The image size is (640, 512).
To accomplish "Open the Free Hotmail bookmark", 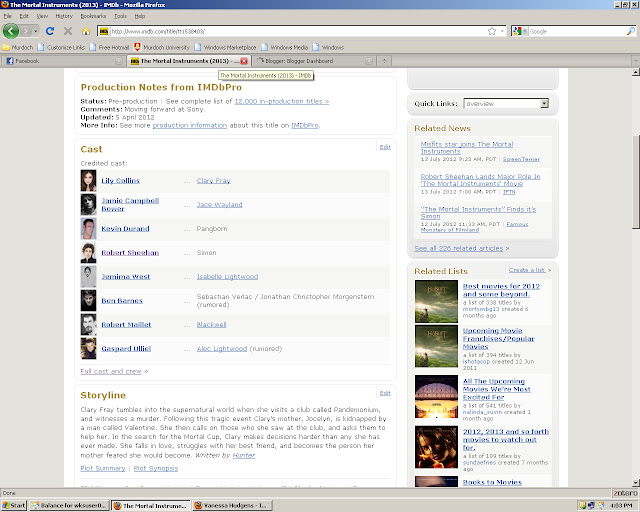I will pos(109,47).
